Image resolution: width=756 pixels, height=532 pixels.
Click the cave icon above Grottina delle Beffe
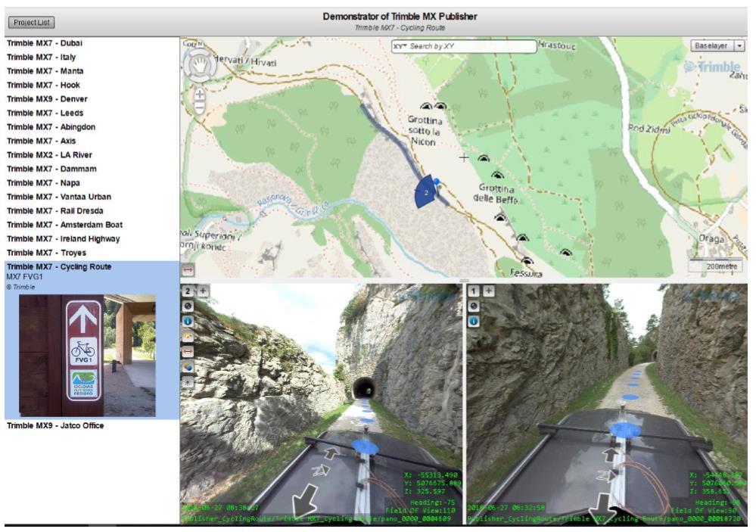(x=497, y=175)
